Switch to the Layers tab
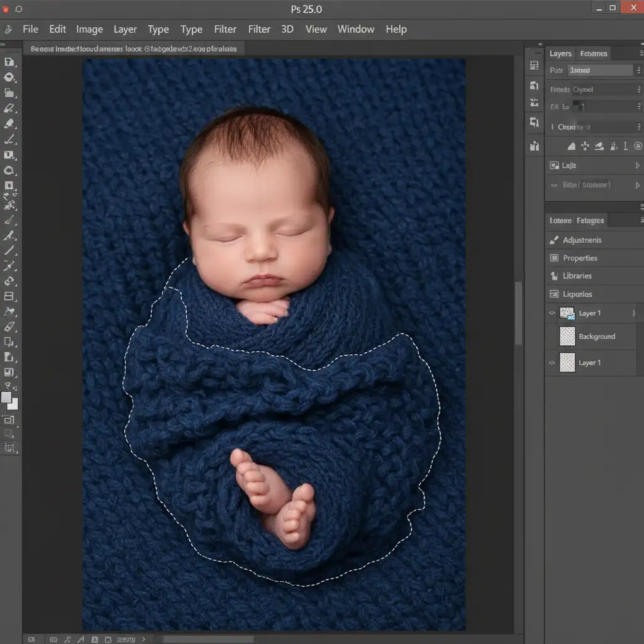Image resolution: width=644 pixels, height=644 pixels. [560, 53]
